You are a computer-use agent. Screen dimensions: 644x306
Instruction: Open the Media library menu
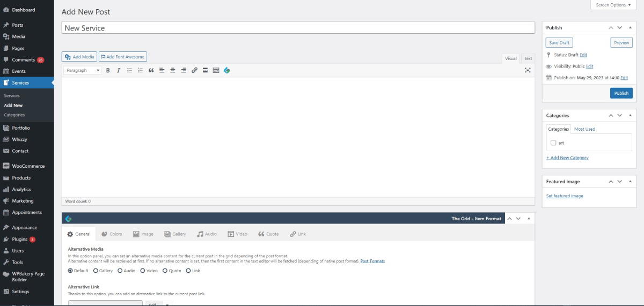coord(27,36)
